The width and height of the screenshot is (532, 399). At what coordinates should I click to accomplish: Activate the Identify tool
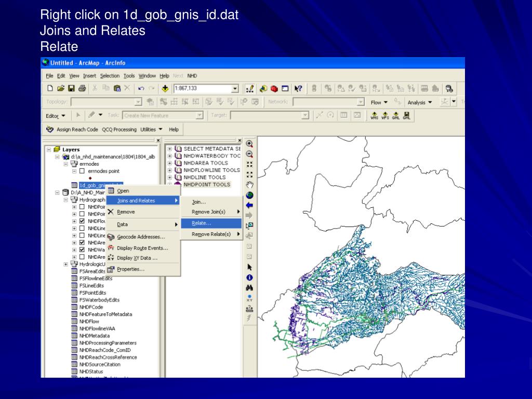click(249, 277)
